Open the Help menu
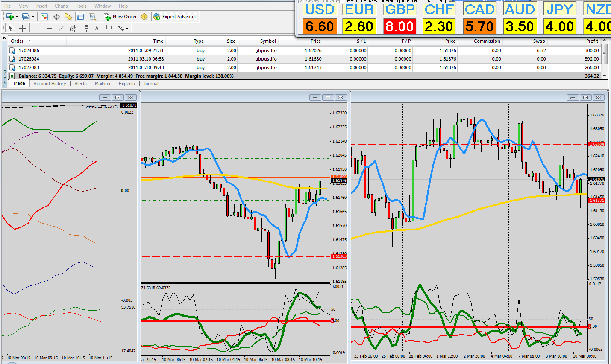Image resolution: width=611 pixels, height=364 pixels. tap(123, 6)
